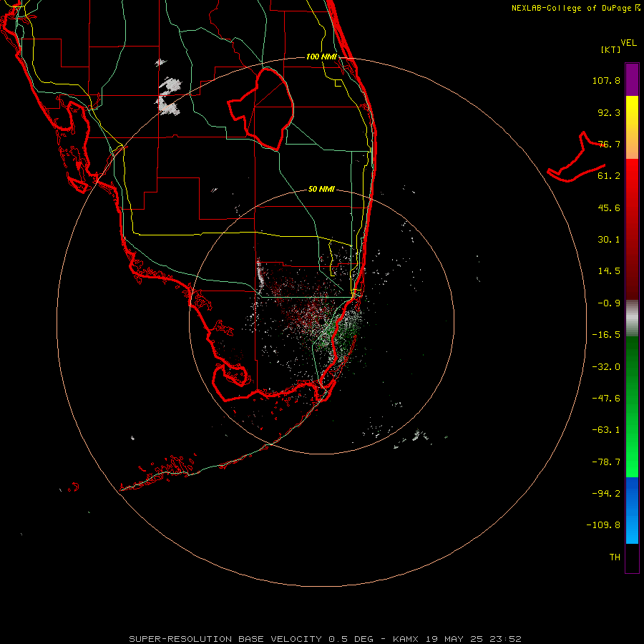Click the 107.8 legend value
Screen dimensions: 644x644
click(606, 80)
